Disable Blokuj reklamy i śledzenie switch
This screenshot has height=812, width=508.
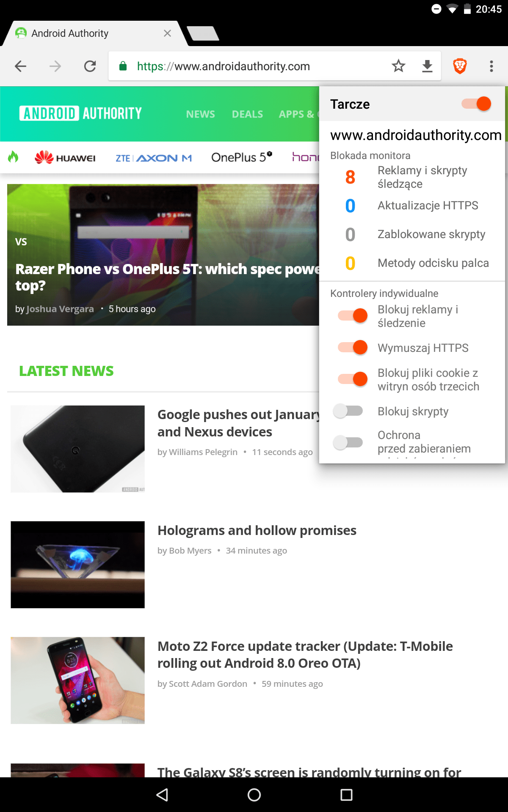pos(353,315)
